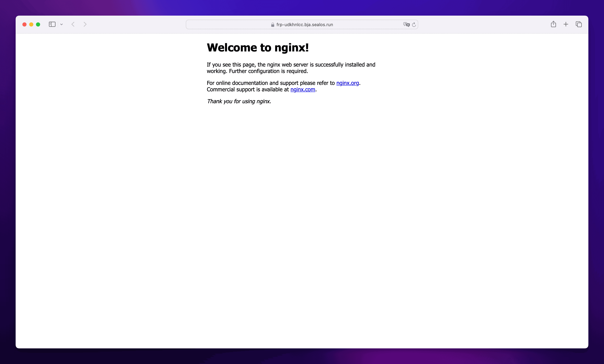Go back to the previous page
The height and width of the screenshot is (364, 604).
73,24
